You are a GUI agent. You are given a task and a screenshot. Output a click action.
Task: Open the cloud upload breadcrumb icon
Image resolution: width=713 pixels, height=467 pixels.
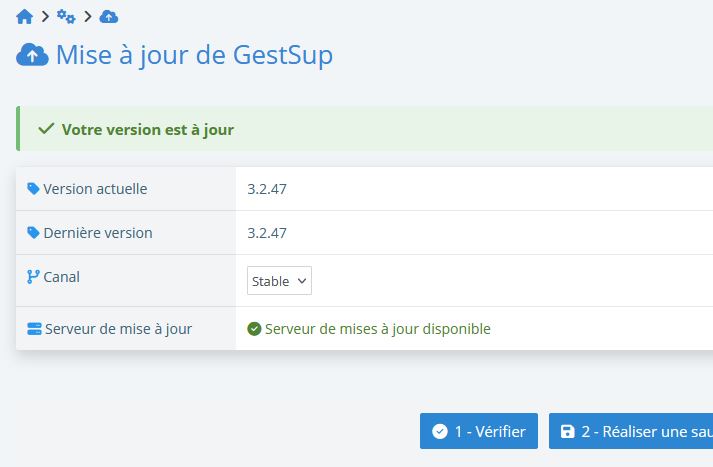[109, 17]
